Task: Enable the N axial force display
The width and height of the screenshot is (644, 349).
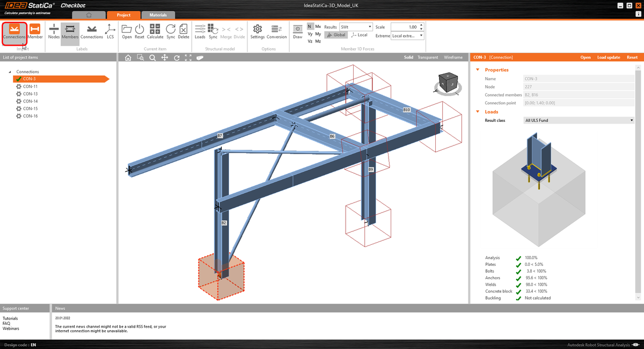Action: pos(309,26)
